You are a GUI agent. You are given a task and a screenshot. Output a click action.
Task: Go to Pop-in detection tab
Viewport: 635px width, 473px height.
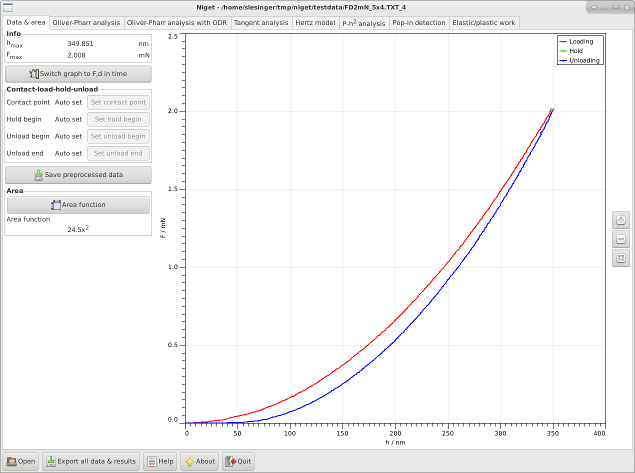[x=419, y=23]
